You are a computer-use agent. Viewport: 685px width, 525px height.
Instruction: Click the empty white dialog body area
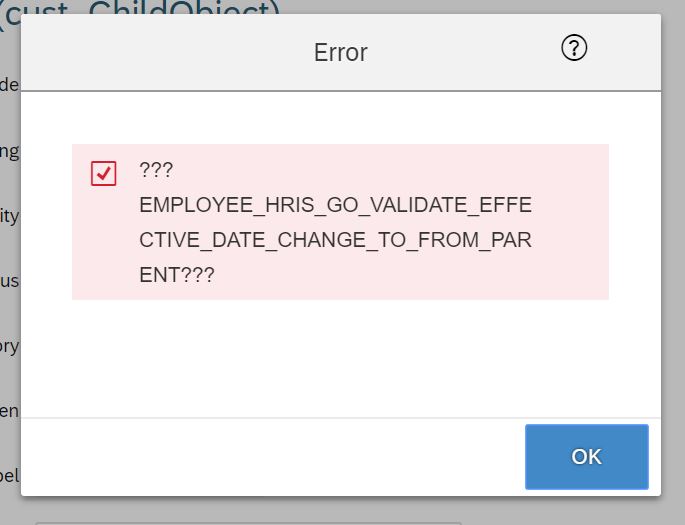click(x=340, y=358)
